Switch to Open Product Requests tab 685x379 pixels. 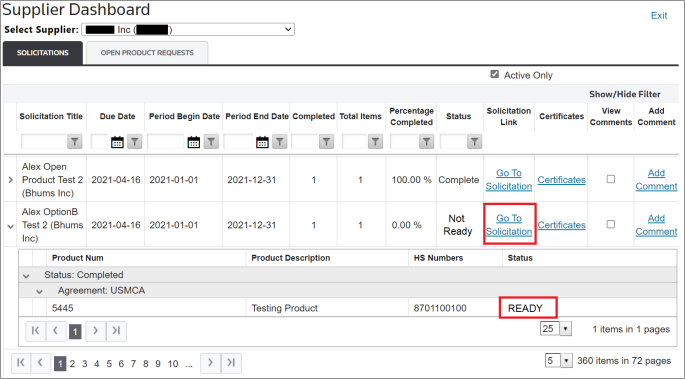pyautogui.click(x=147, y=53)
